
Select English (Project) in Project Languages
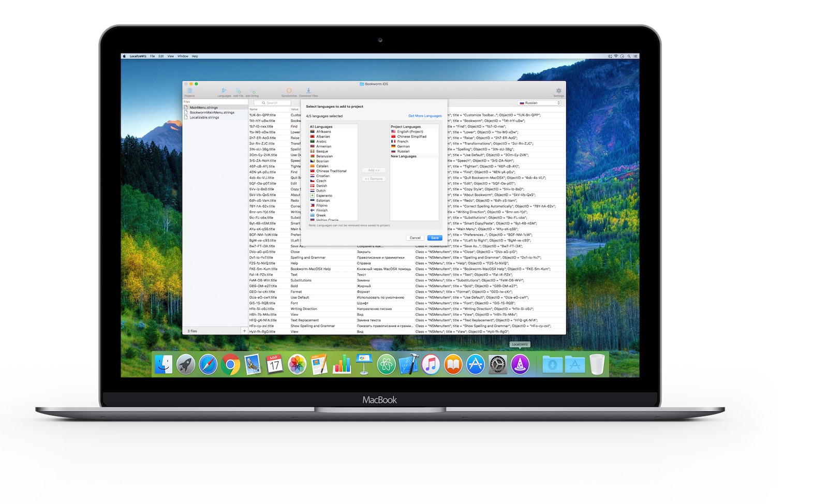(414, 131)
